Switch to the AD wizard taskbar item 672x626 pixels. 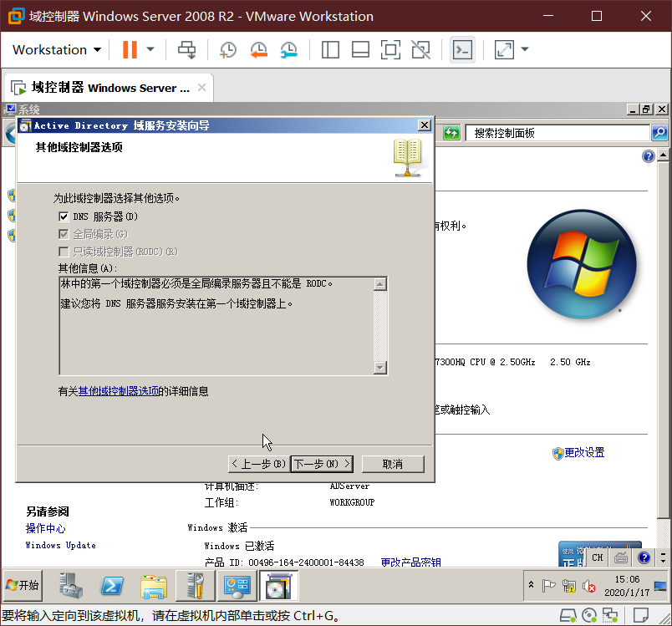pos(278,586)
